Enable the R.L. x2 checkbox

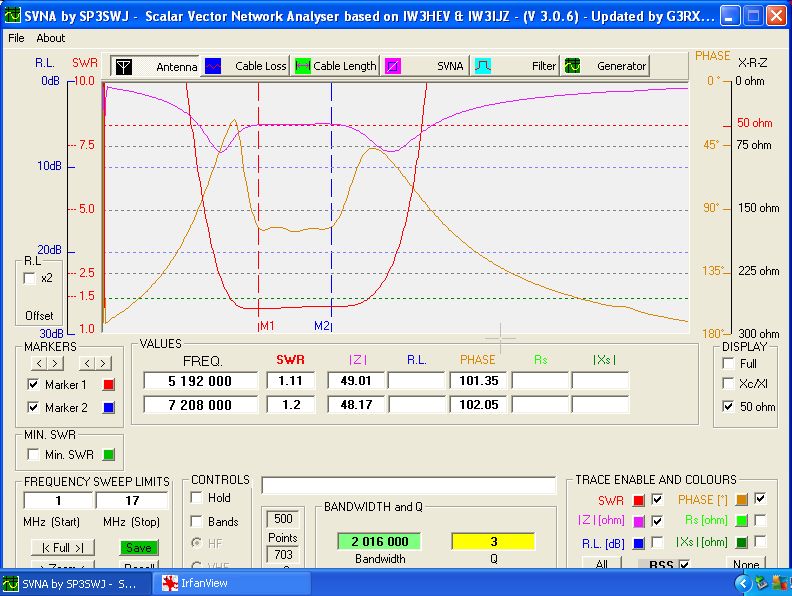pyautogui.click(x=29, y=278)
